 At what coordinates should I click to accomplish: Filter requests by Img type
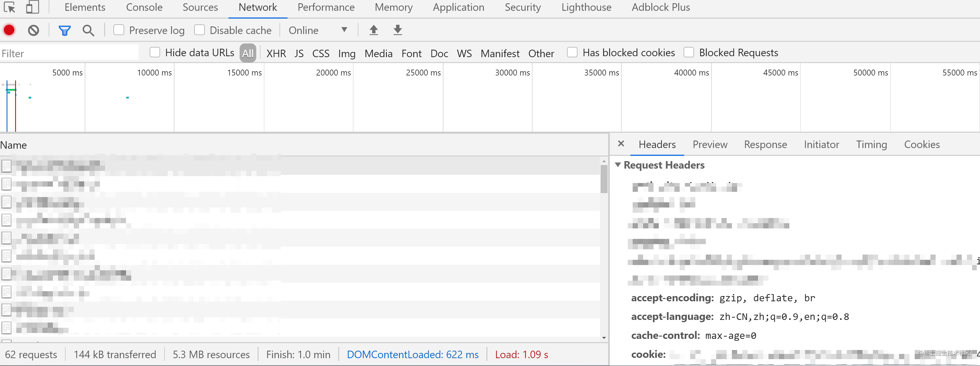pos(346,53)
